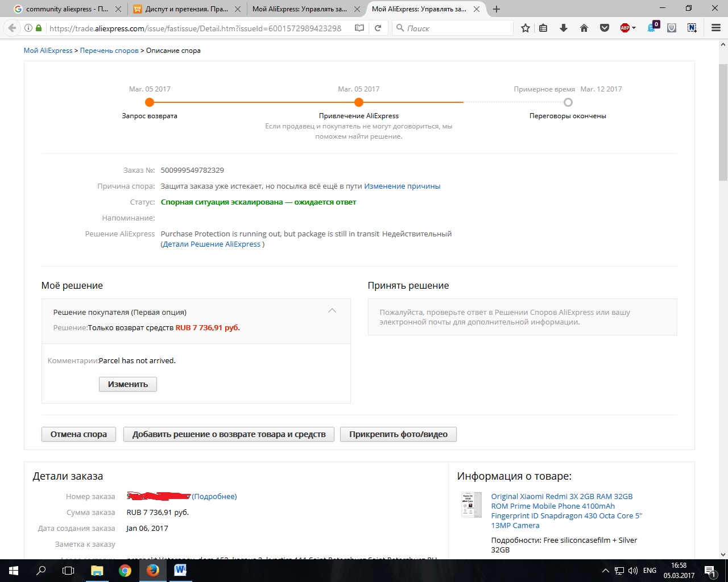Viewport: 728px width, 582px height.
Task: Click the 'Запрос возврата' progress marker
Action: tap(150, 102)
